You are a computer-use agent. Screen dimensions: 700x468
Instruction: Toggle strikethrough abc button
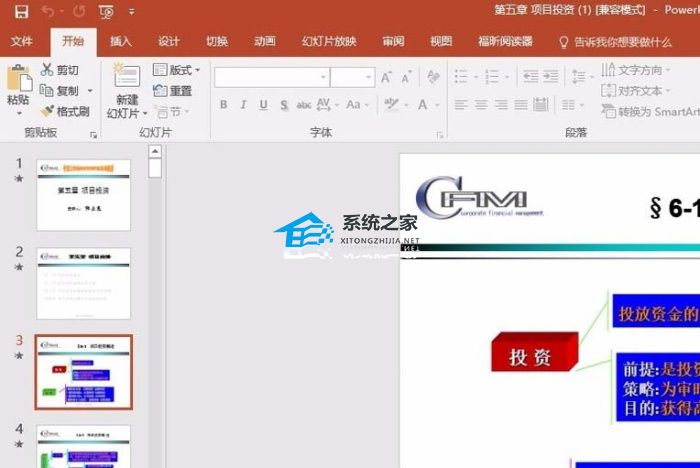pos(304,105)
